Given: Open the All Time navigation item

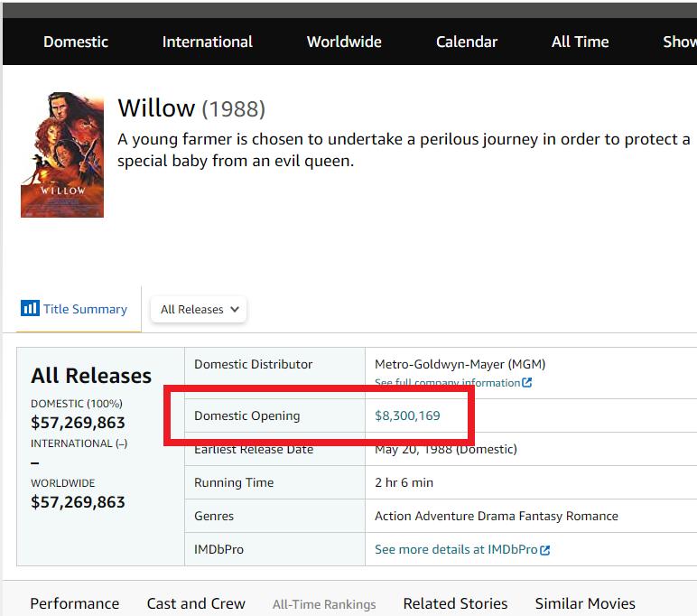Looking at the screenshot, I should click(581, 42).
